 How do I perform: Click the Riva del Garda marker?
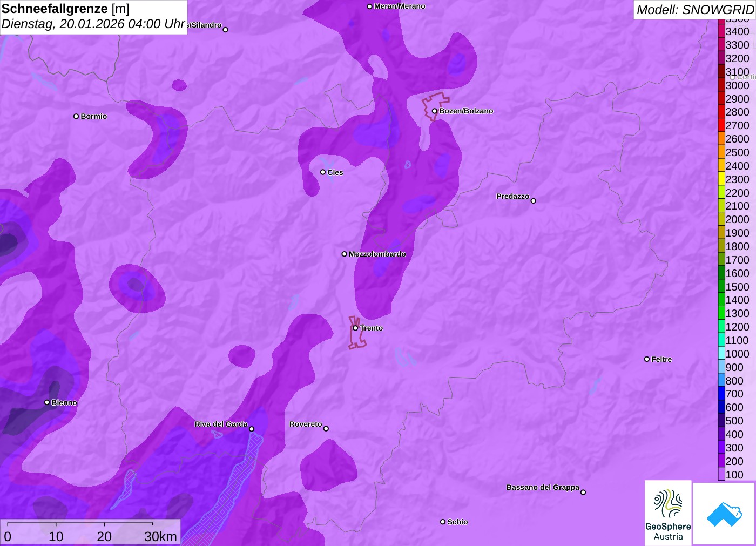[252, 429]
